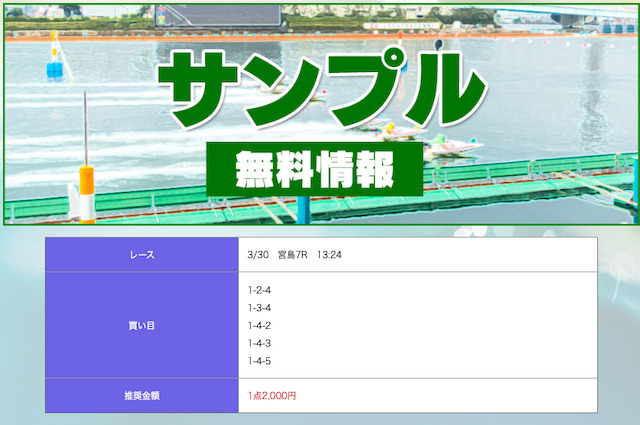Select the 1-4-3 bet line
Viewport: 640px width, 425px height.
coord(260,343)
